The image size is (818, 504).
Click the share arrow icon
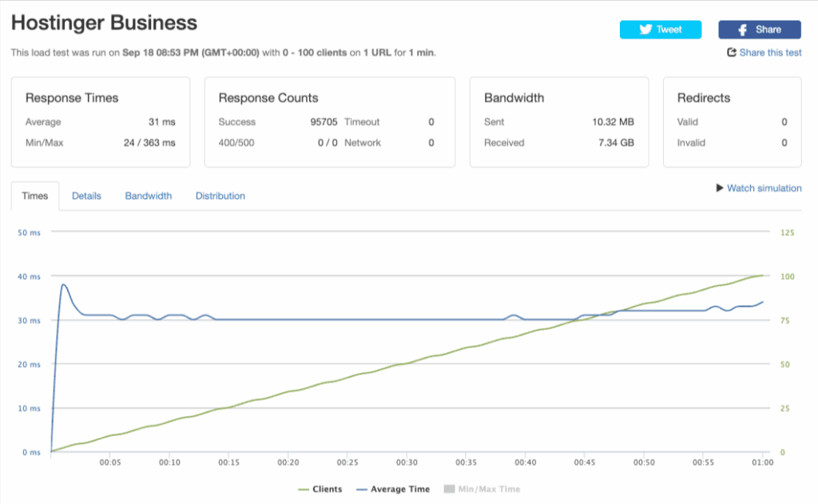pos(731,53)
